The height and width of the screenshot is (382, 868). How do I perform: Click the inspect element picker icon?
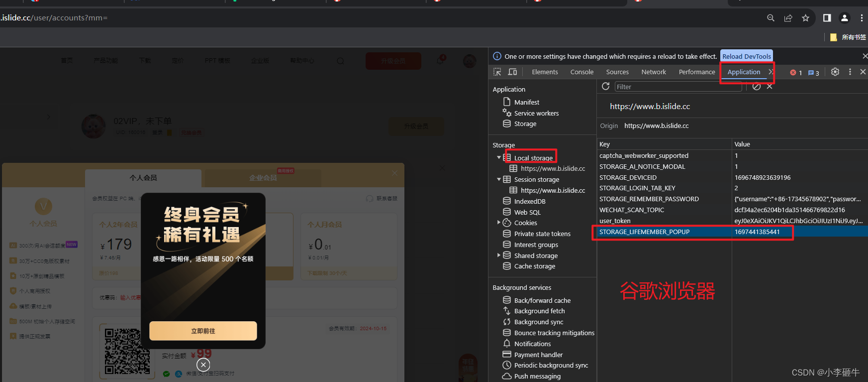pyautogui.click(x=497, y=72)
